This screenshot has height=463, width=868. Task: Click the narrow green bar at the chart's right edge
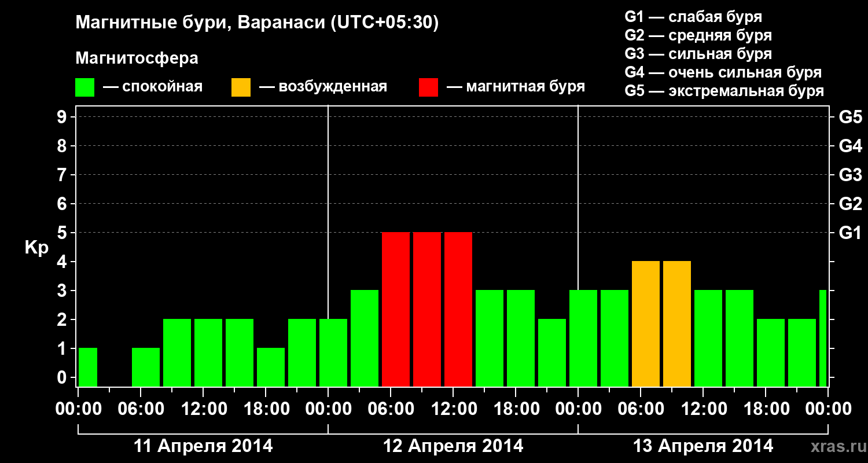pos(823,338)
